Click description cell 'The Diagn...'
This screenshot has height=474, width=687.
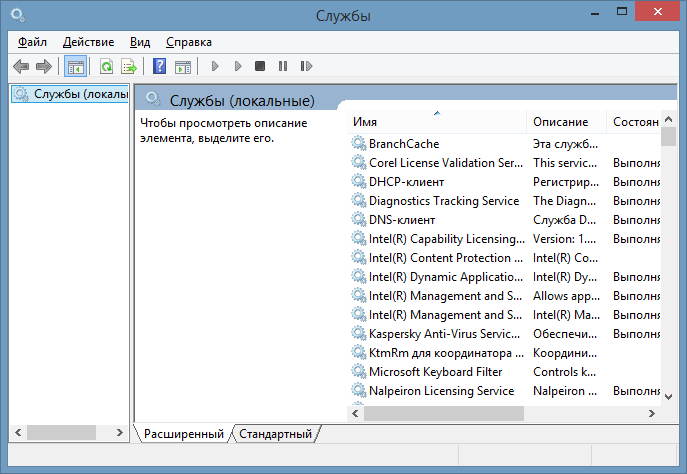click(564, 201)
